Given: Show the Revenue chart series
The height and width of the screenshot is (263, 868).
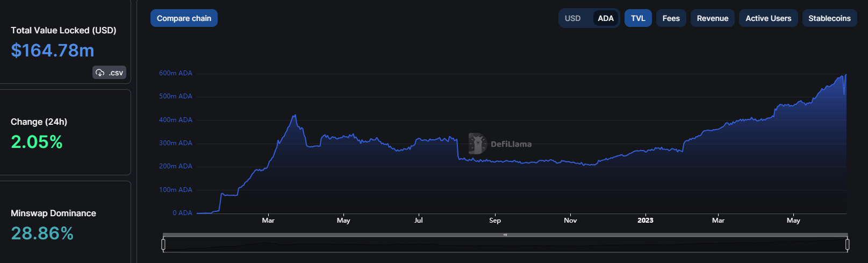Looking at the screenshot, I should click(712, 18).
